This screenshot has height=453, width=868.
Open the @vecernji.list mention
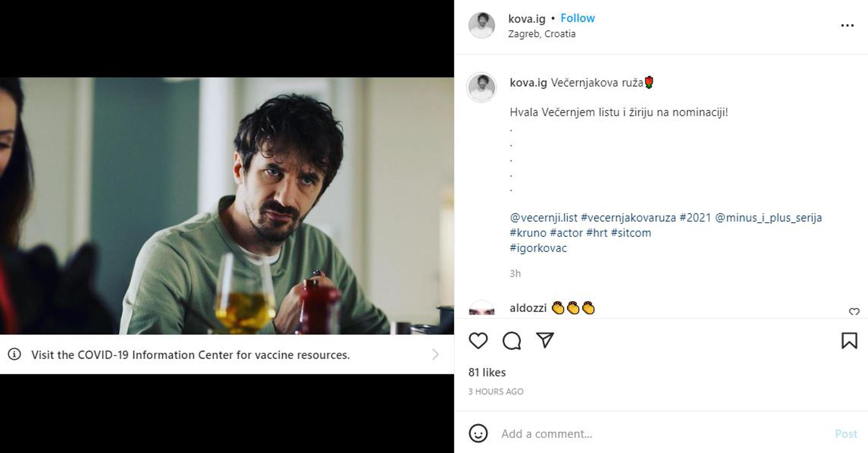tap(543, 218)
